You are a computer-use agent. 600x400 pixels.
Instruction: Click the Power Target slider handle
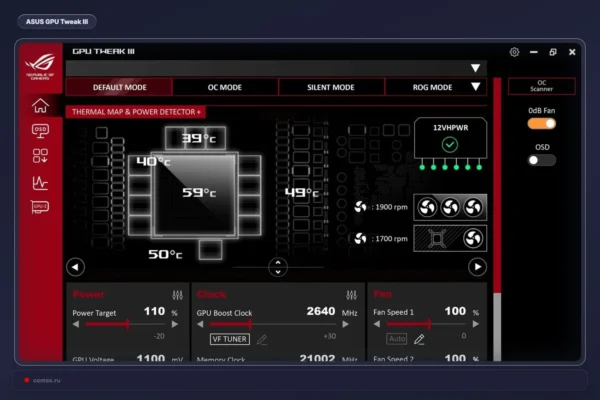(x=128, y=324)
